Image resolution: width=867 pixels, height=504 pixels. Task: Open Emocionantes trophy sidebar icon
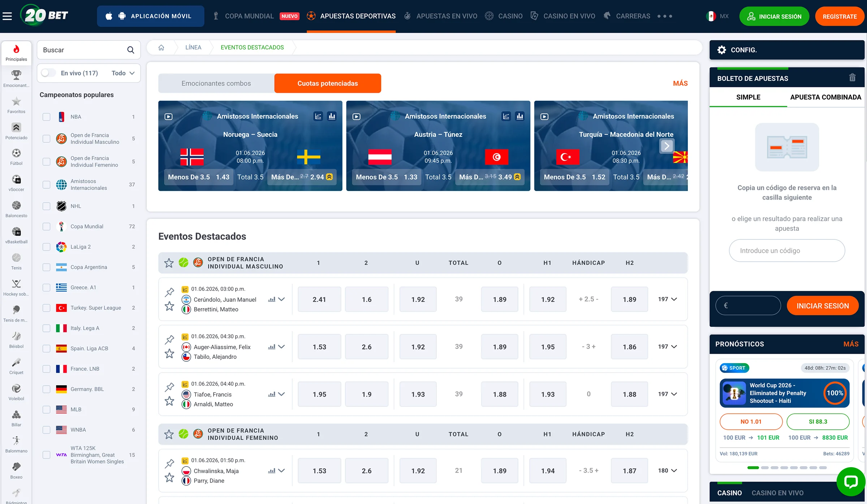(16, 79)
